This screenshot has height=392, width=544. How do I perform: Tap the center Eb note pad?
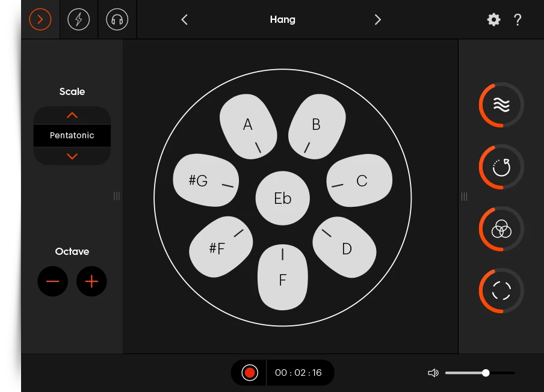point(283,199)
